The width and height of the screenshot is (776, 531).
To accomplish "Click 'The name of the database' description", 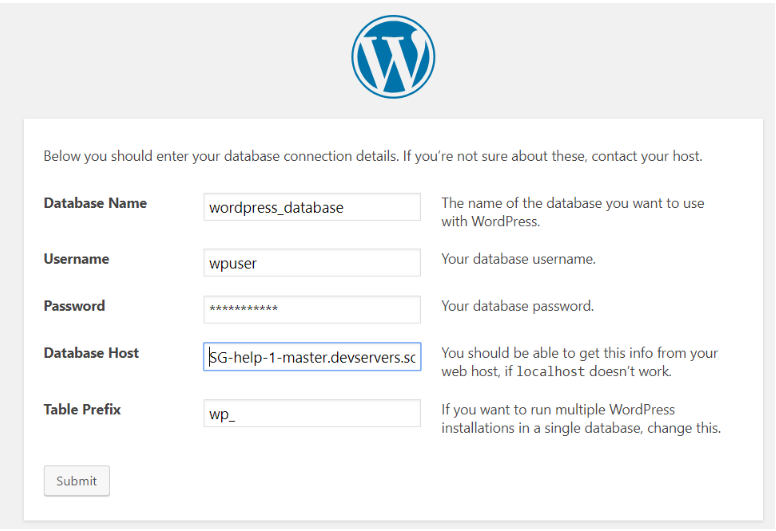I will coord(573,212).
